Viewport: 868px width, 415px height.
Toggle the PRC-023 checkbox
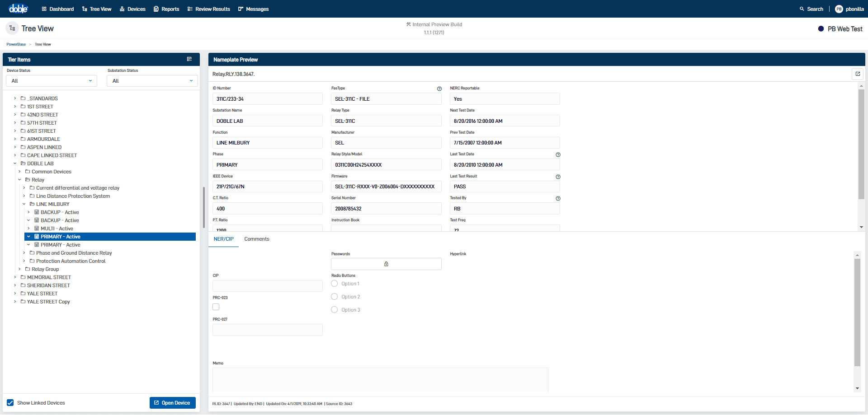(216, 307)
